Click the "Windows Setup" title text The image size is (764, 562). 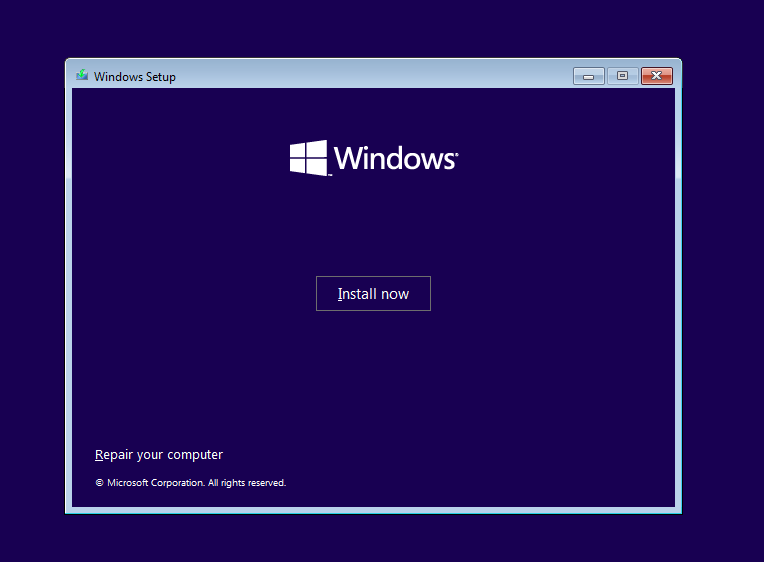[x=134, y=77]
